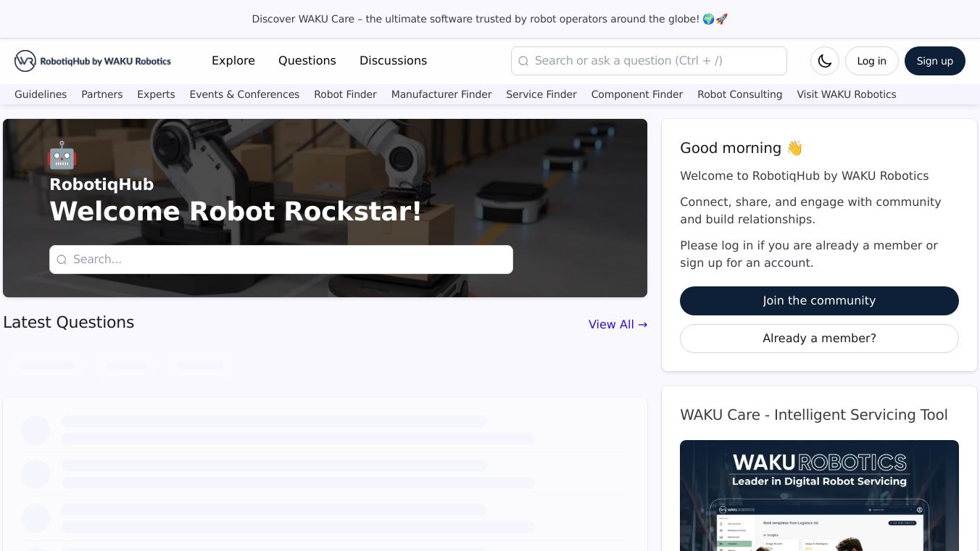Click the Sign up button
The height and width of the screenshot is (551, 980).
(934, 61)
